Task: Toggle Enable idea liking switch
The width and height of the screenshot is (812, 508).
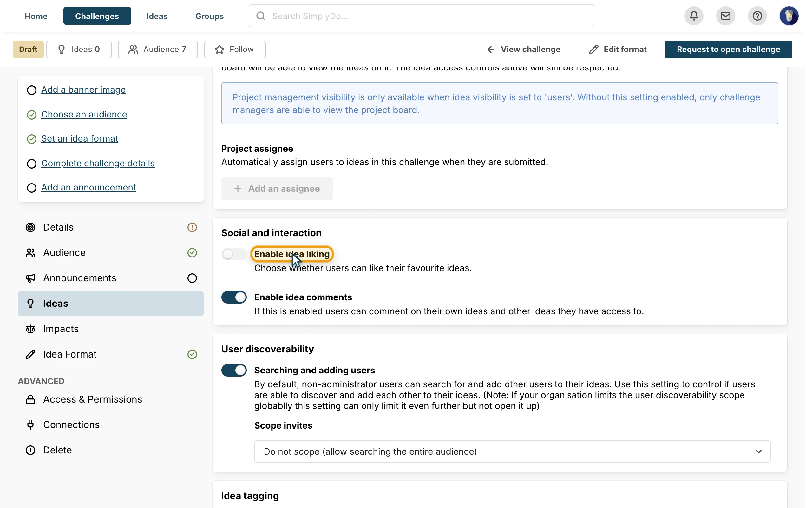Action: pyautogui.click(x=234, y=254)
